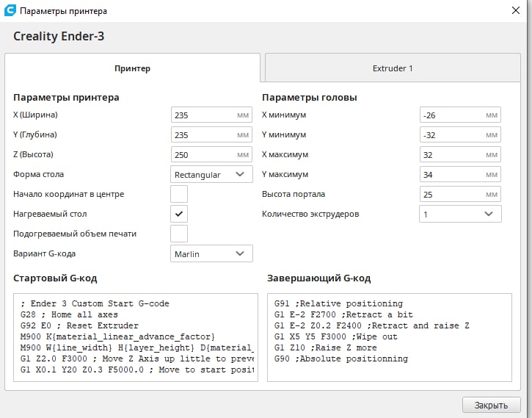Click the 'M900 K{material_linear_advance_factor}' line
Viewport: 532px width, 418px height.
point(117,336)
